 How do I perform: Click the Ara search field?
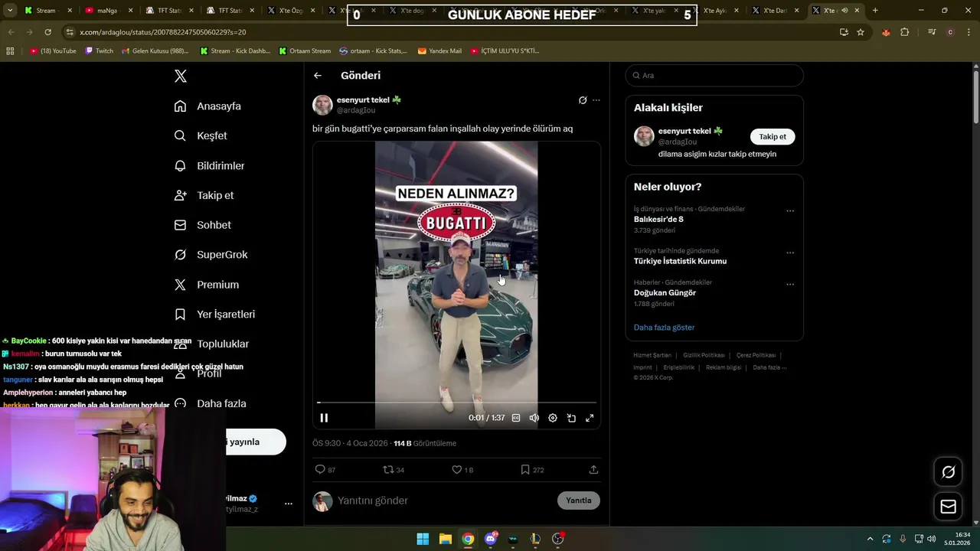tap(714, 76)
